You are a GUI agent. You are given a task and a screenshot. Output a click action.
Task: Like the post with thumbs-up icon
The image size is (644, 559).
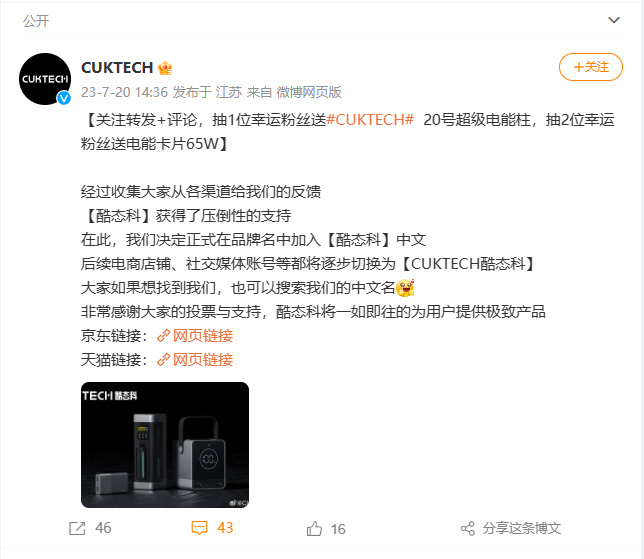[x=314, y=529]
